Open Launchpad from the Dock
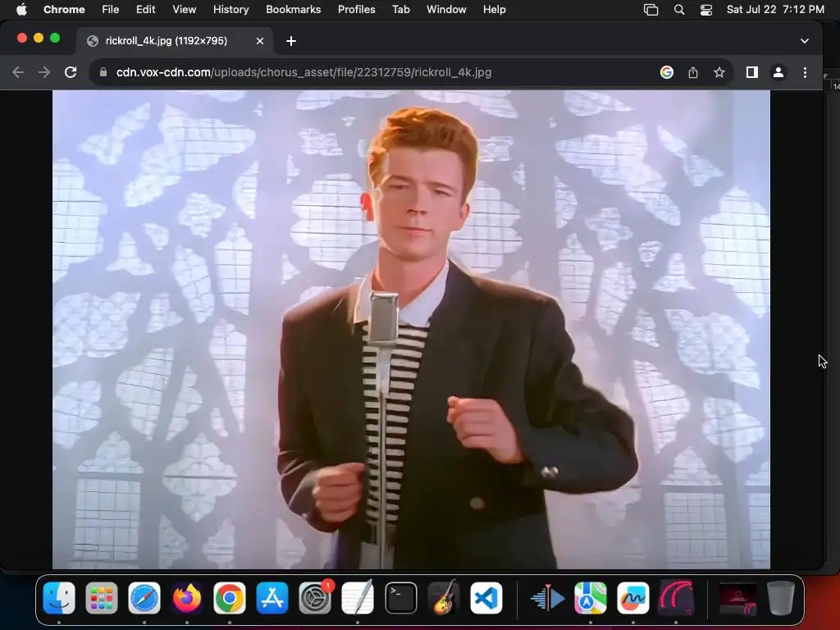Screen dimensions: 840x630 [x=101, y=598]
